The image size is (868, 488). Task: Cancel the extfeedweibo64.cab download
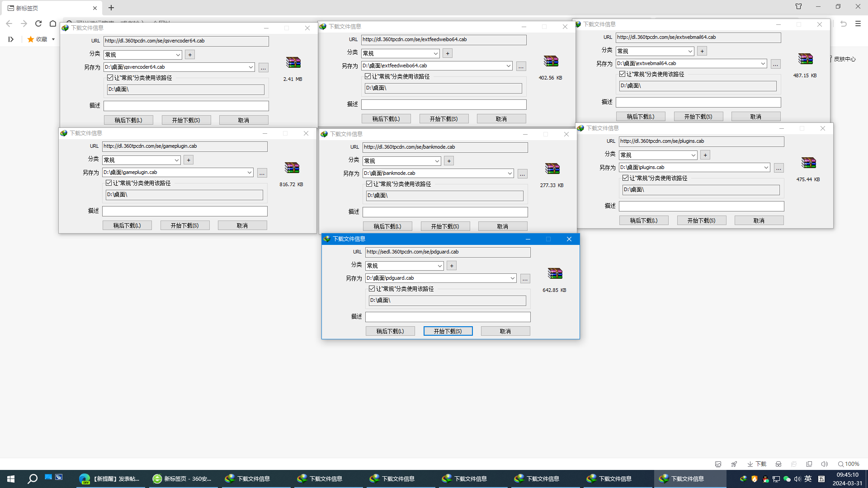(501, 119)
